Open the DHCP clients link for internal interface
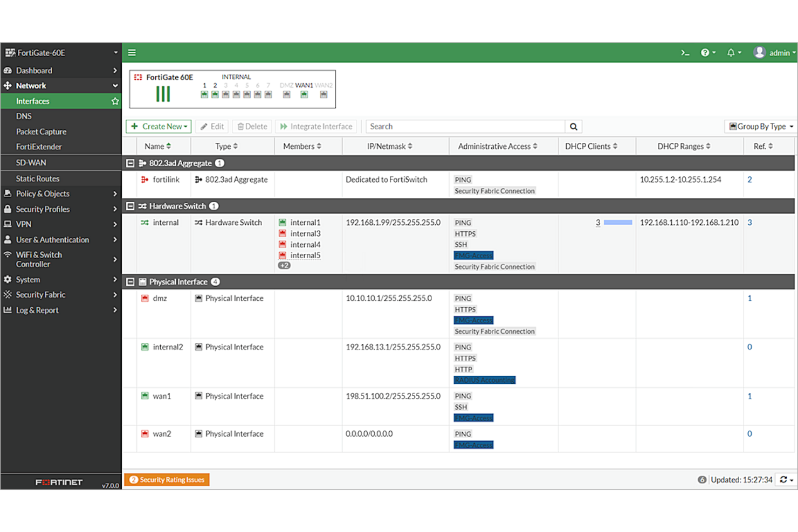The width and height of the screenshot is (798, 532). [597, 222]
